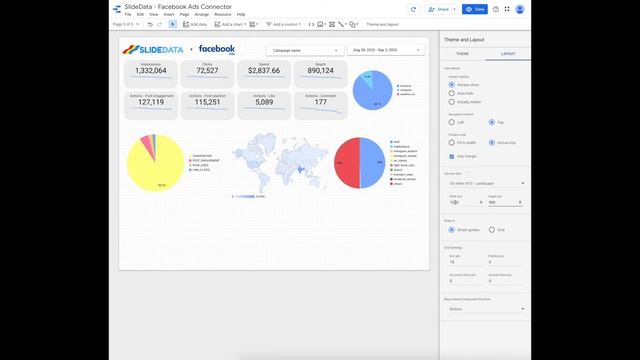Switch to the LAYOUT tab
The image size is (640, 360).
coord(508,54)
